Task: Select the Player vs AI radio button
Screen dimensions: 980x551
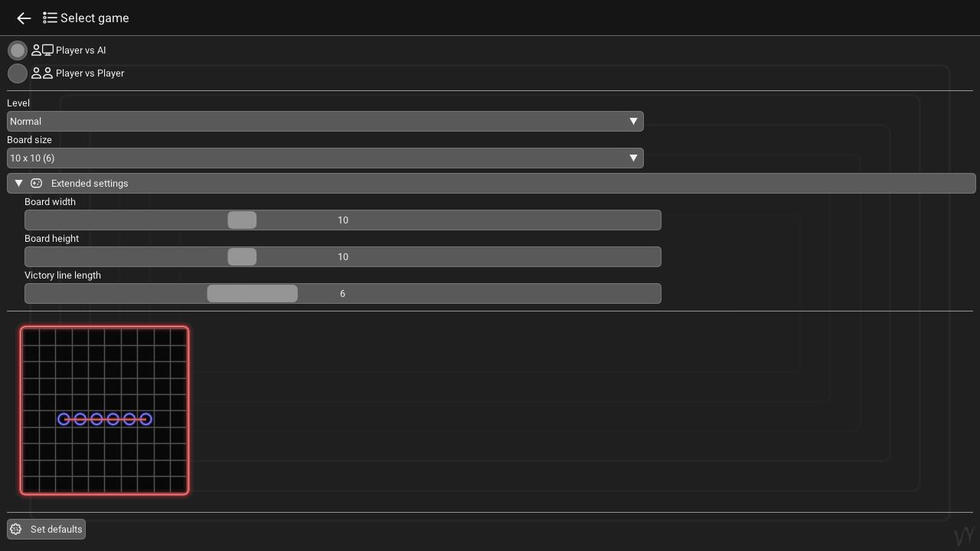Action: click(17, 50)
